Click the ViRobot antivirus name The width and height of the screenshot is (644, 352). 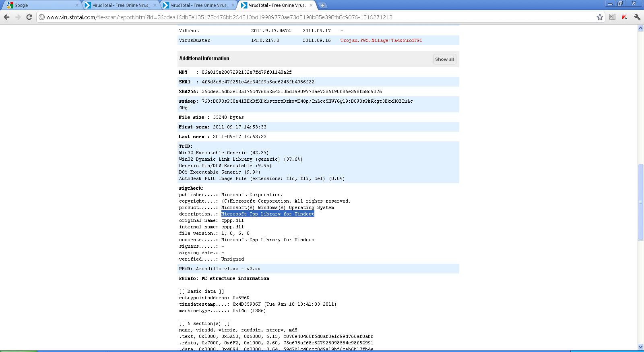tap(189, 31)
